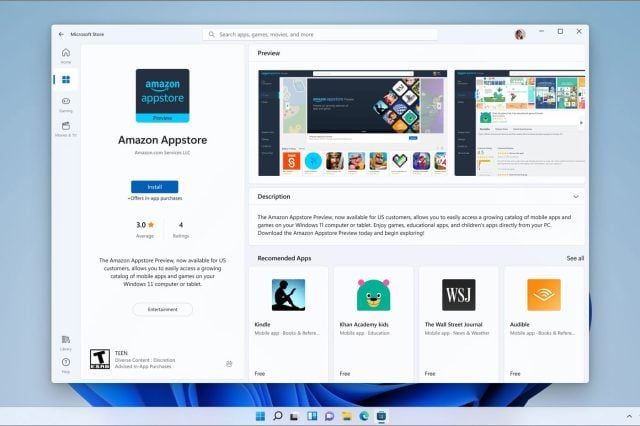Click the Offers in-app purchases note
Screen dimensions: 640x426
point(155,198)
